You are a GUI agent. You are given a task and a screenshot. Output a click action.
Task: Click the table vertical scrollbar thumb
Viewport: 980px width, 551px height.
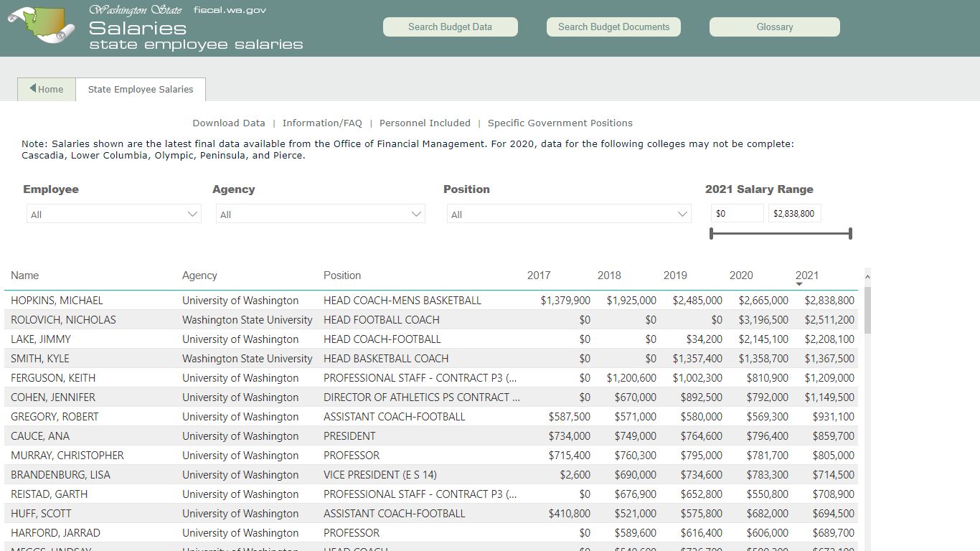click(x=867, y=310)
